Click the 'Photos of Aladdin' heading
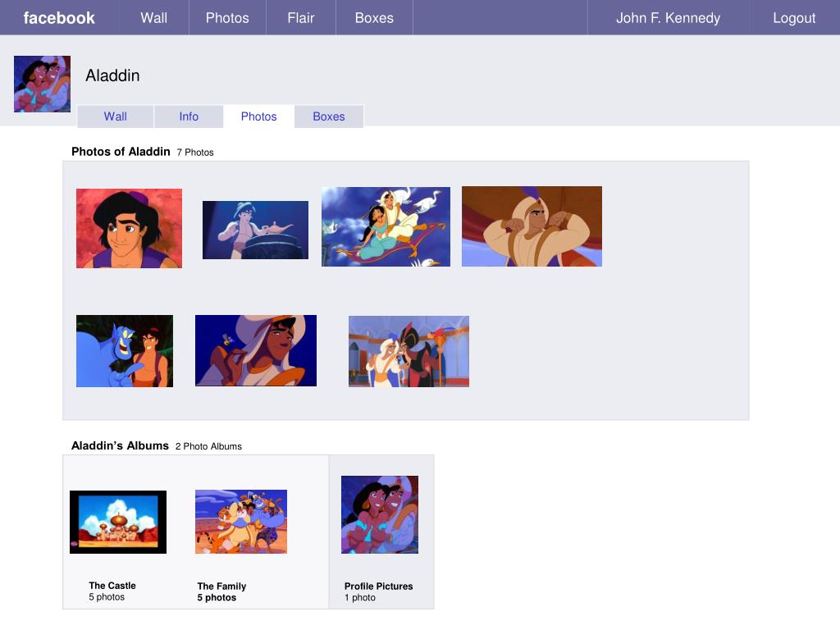This screenshot has width=840, height=630. pos(121,152)
